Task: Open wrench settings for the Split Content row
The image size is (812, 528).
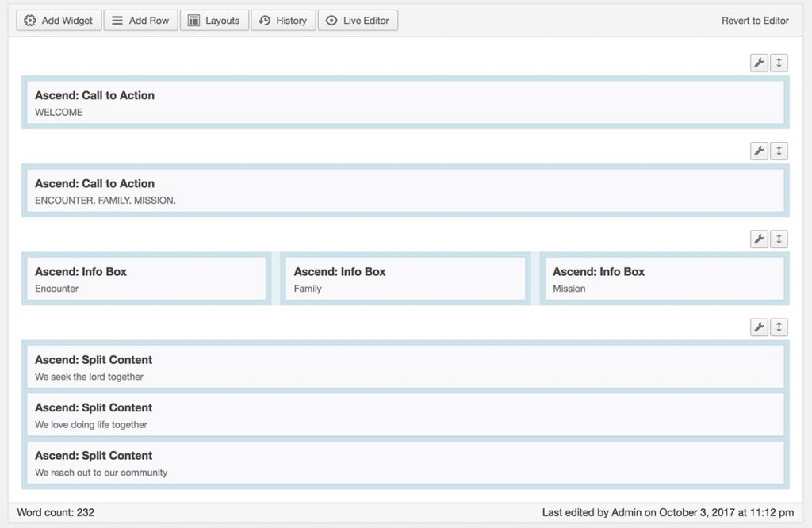Action: [759, 327]
